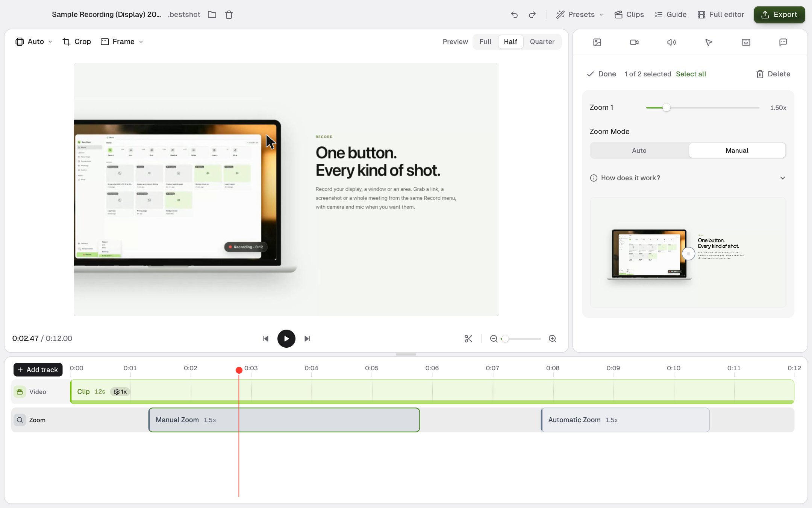The image size is (812, 508).
Task: Zoom out the timeline
Action: 494,339
